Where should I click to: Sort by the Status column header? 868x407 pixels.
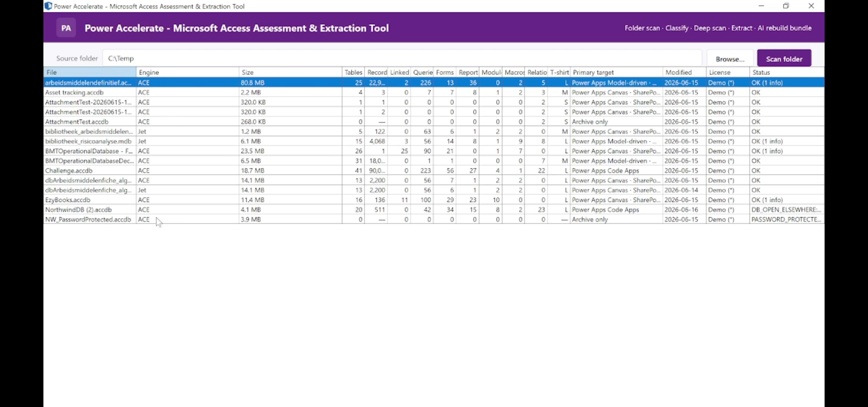(x=787, y=72)
